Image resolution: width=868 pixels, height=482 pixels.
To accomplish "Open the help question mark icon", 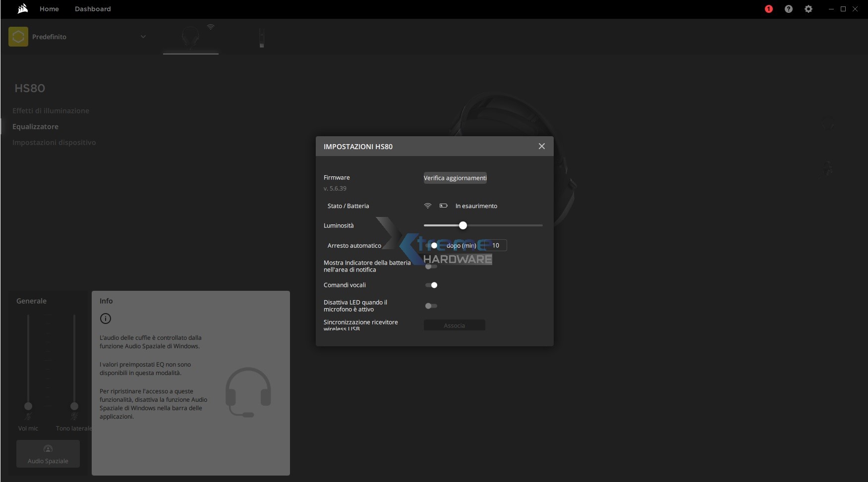I will 788,9.
